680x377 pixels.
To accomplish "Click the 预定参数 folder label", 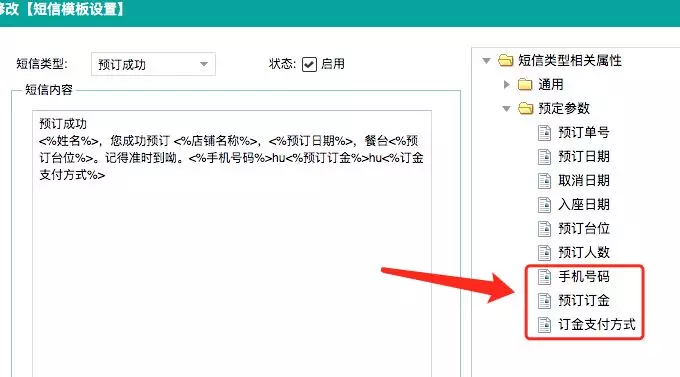I will tap(564, 108).
